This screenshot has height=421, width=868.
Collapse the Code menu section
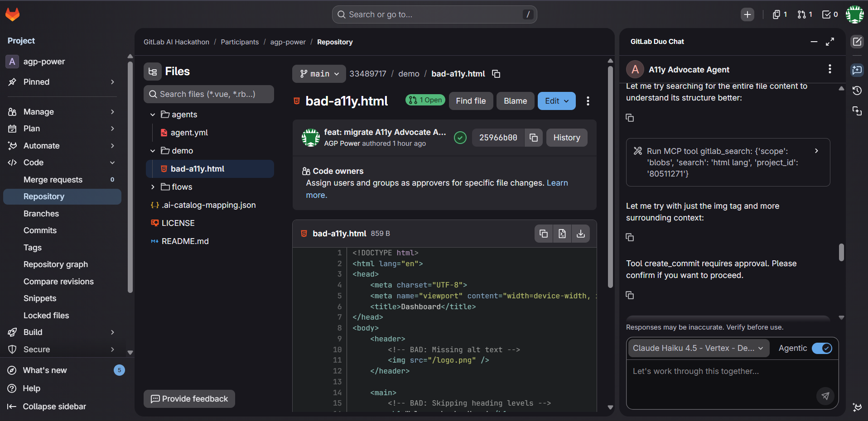[x=62, y=163]
